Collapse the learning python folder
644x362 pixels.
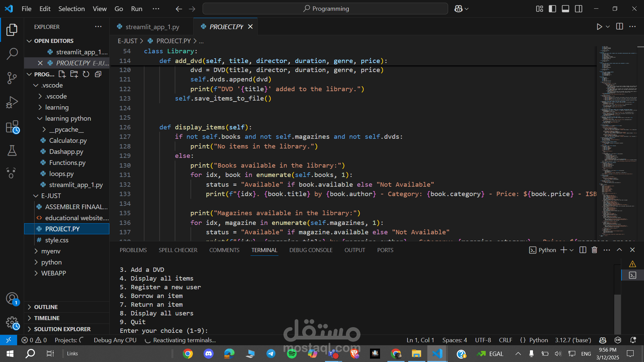click(68, 118)
